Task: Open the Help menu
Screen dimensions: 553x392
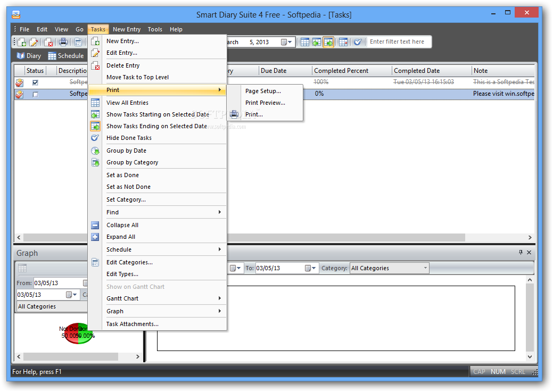Action: click(x=176, y=29)
